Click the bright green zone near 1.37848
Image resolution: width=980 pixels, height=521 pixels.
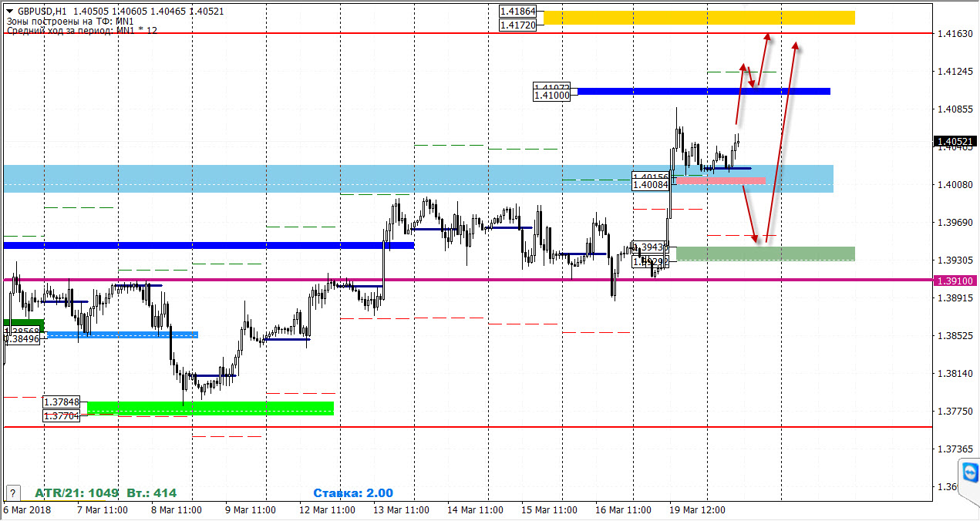[x=210, y=408]
